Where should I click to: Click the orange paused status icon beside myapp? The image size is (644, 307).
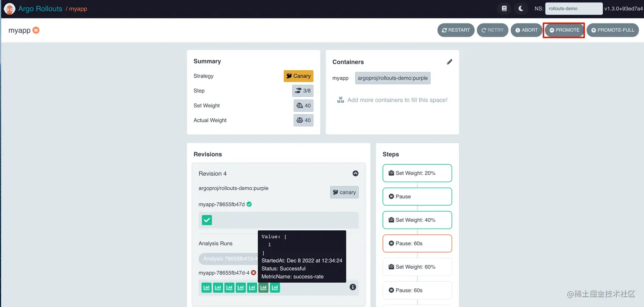(x=36, y=30)
